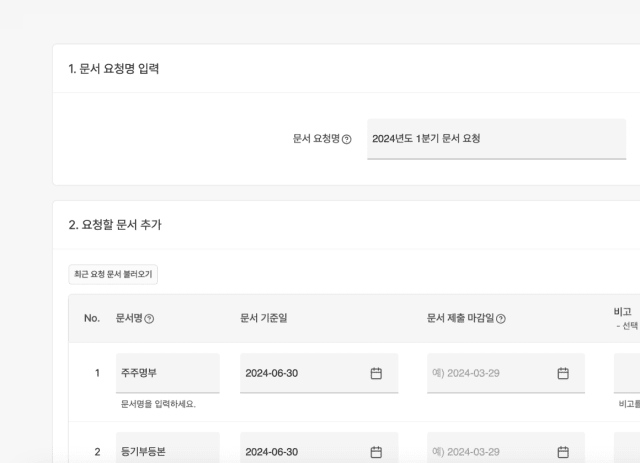Click the 문서 제출 마감일 column header
The height and width of the screenshot is (463, 640).
pyautogui.click(x=460, y=318)
